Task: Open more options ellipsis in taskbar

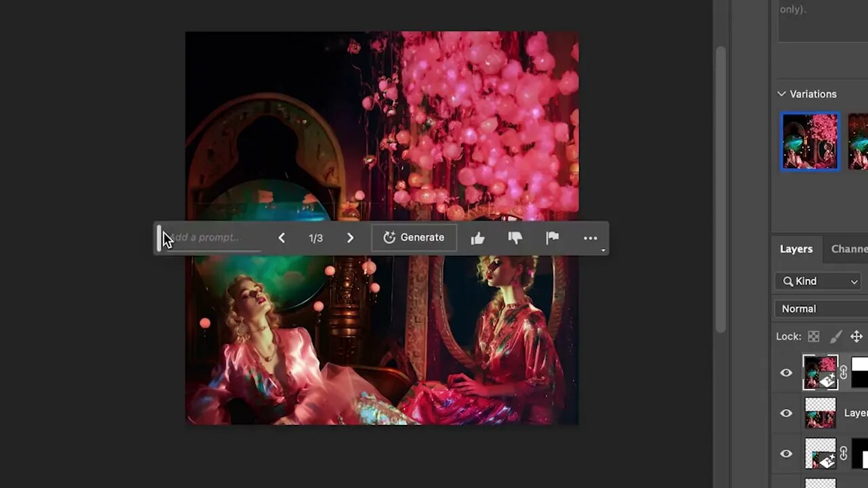Action: [591, 238]
